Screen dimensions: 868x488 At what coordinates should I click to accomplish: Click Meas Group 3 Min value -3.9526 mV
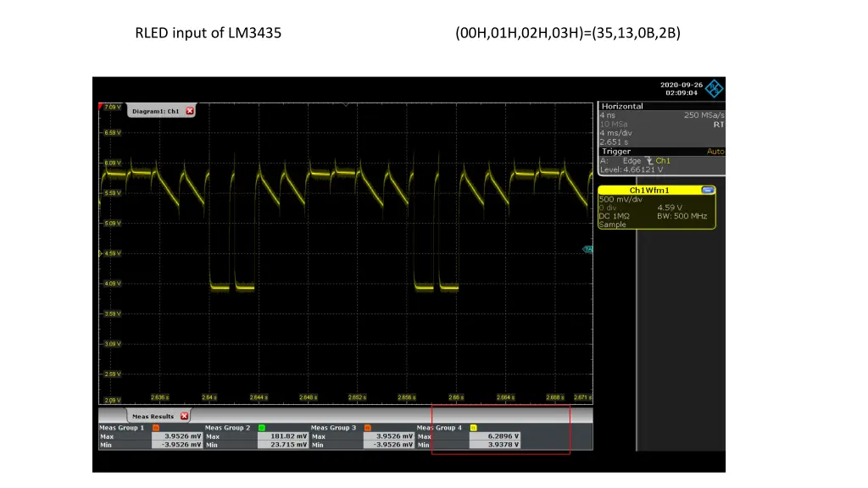[x=388, y=445]
